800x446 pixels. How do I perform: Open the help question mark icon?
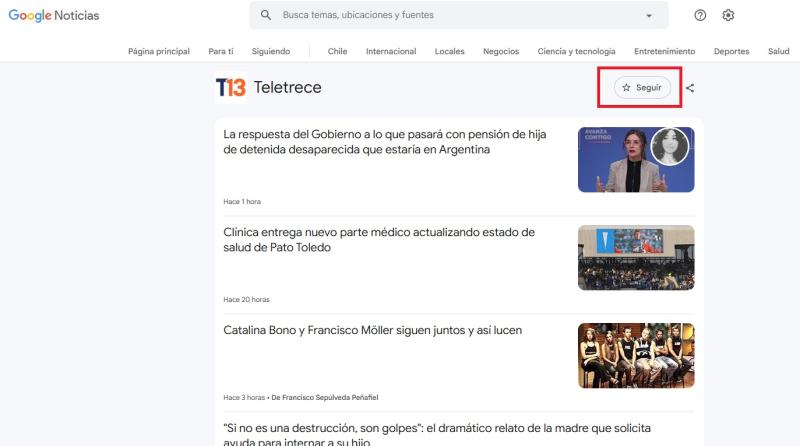click(700, 15)
